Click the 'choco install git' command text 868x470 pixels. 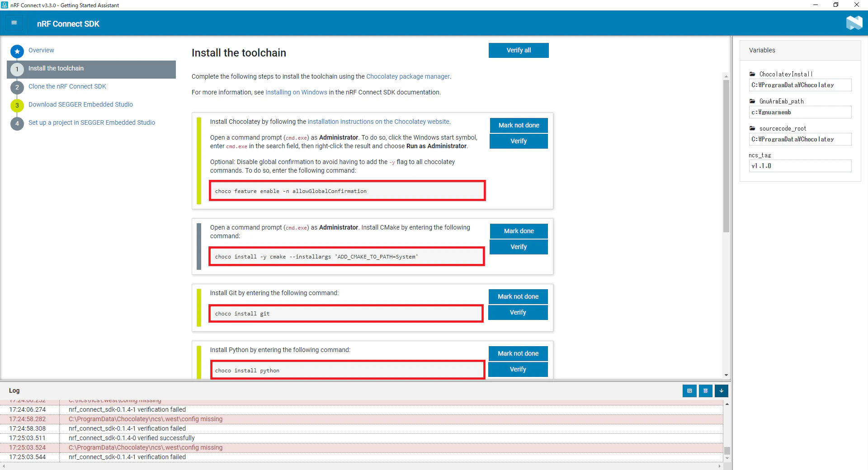[x=242, y=314]
